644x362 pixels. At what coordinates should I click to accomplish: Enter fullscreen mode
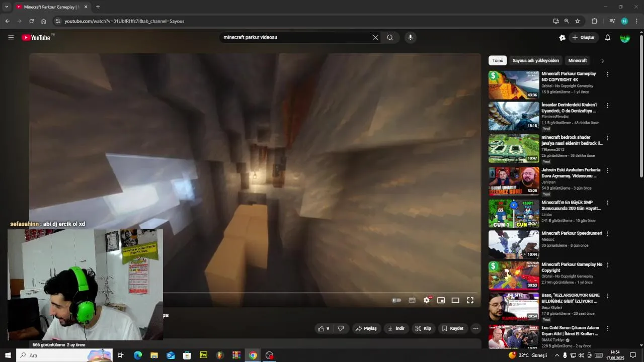(470, 300)
